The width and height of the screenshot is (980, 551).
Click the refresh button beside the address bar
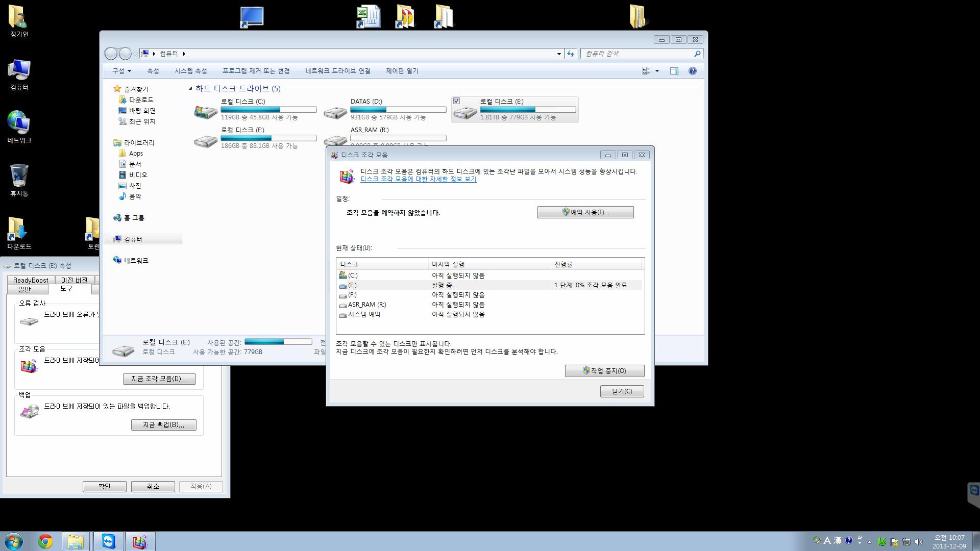(571, 54)
